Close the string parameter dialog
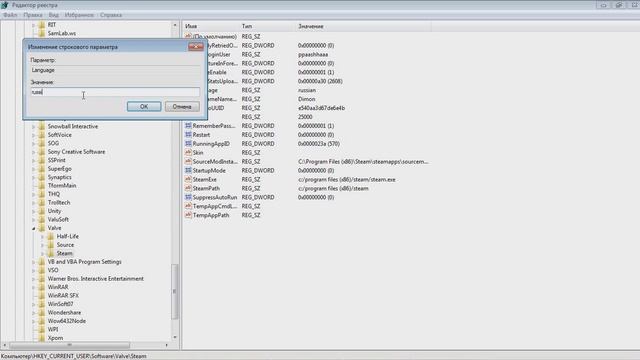The height and width of the screenshot is (360, 640). pyautogui.click(x=196, y=47)
